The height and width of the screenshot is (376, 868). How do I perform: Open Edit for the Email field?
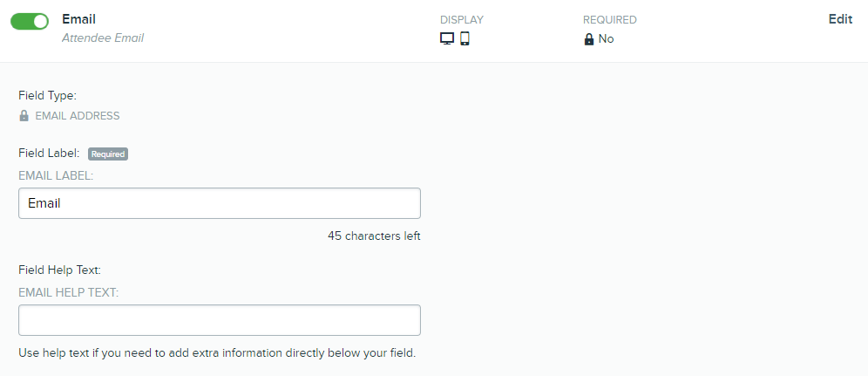(840, 19)
